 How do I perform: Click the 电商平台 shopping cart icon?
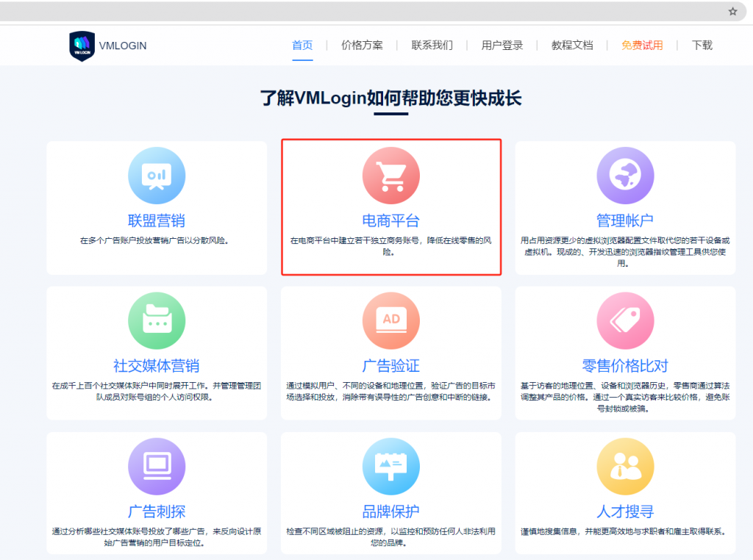[391, 176]
